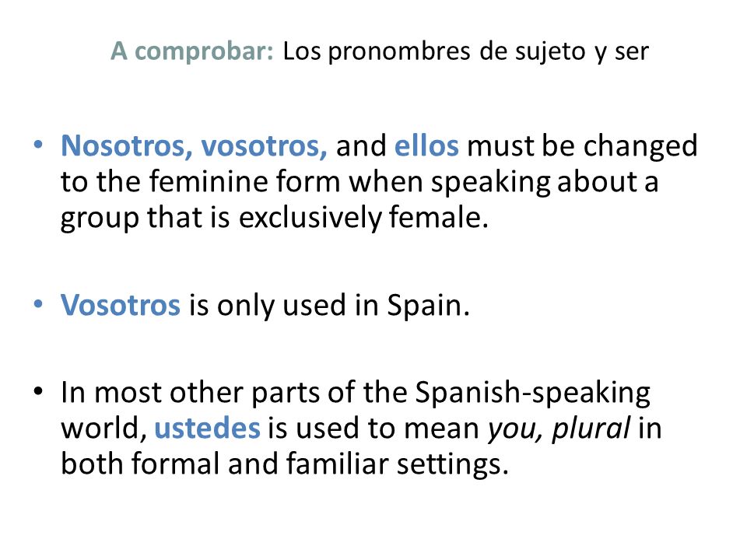Click the first bullet point marker
747x560 pixels.
(39, 145)
